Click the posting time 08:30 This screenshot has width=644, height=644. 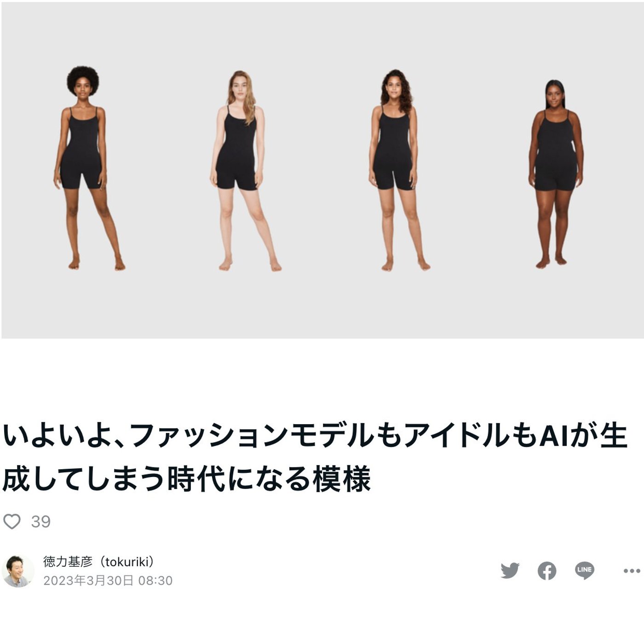[x=155, y=581]
